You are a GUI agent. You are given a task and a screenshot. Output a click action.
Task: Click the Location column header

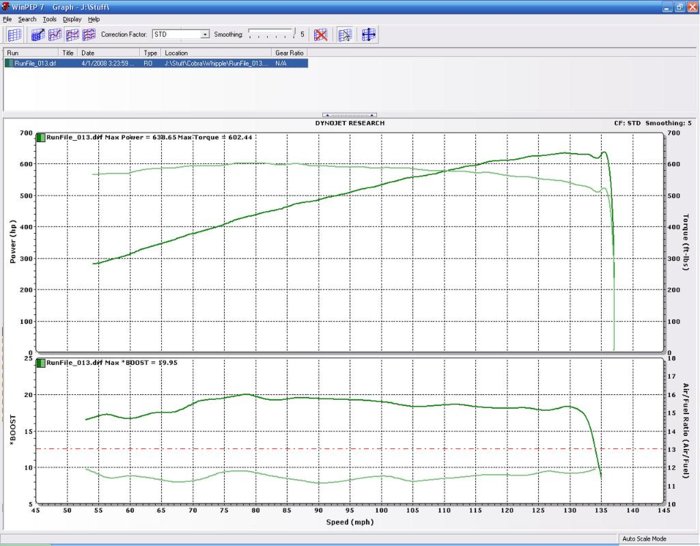[215, 52]
